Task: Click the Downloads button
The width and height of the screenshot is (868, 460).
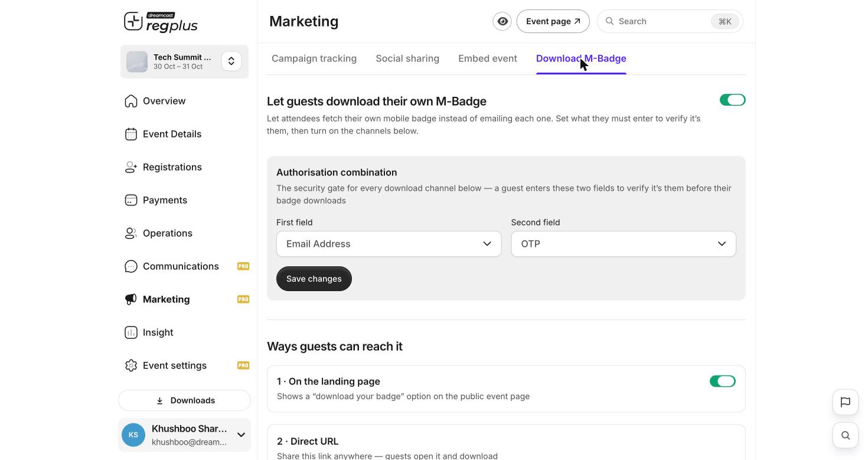Action: 184,400
